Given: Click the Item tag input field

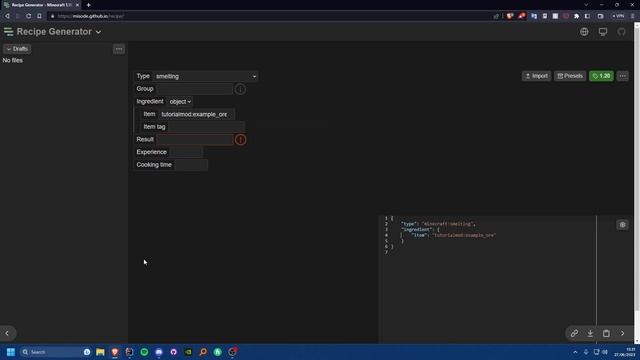Looking at the screenshot, I should [206, 127].
